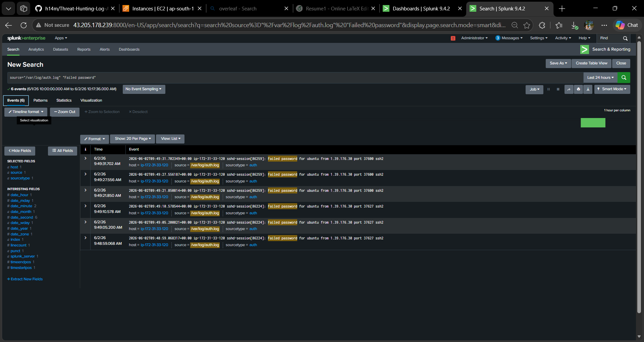Open new browser tab

pyautogui.click(x=562, y=9)
